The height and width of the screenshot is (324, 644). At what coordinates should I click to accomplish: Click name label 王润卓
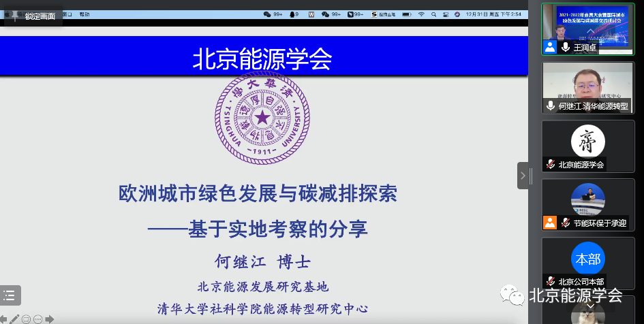click(585, 48)
